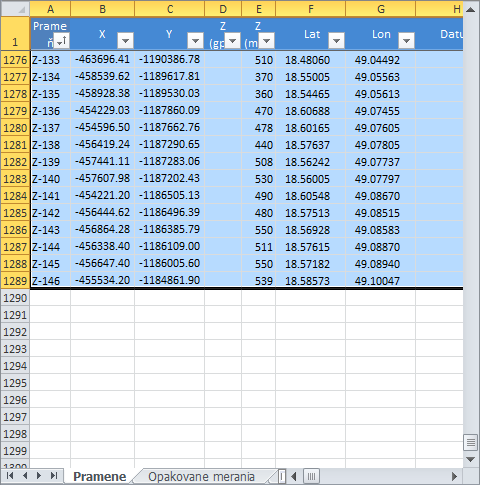The image size is (480, 485).
Task: Click next sheet navigation arrow
Action: click(39, 476)
